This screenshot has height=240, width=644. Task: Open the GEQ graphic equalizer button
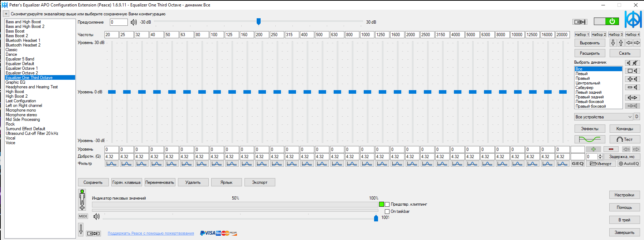click(x=578, y=163)
